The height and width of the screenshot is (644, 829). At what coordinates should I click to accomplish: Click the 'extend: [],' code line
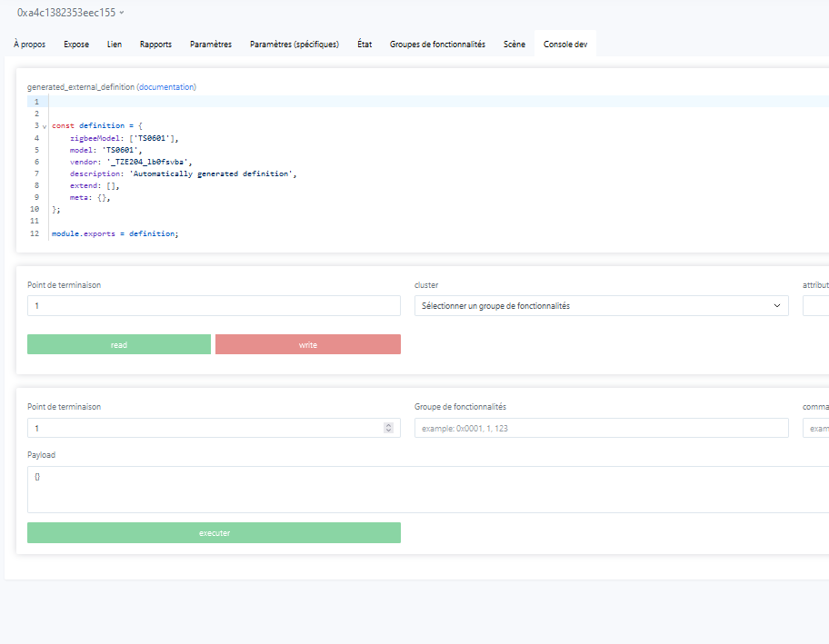pos(95,185)
